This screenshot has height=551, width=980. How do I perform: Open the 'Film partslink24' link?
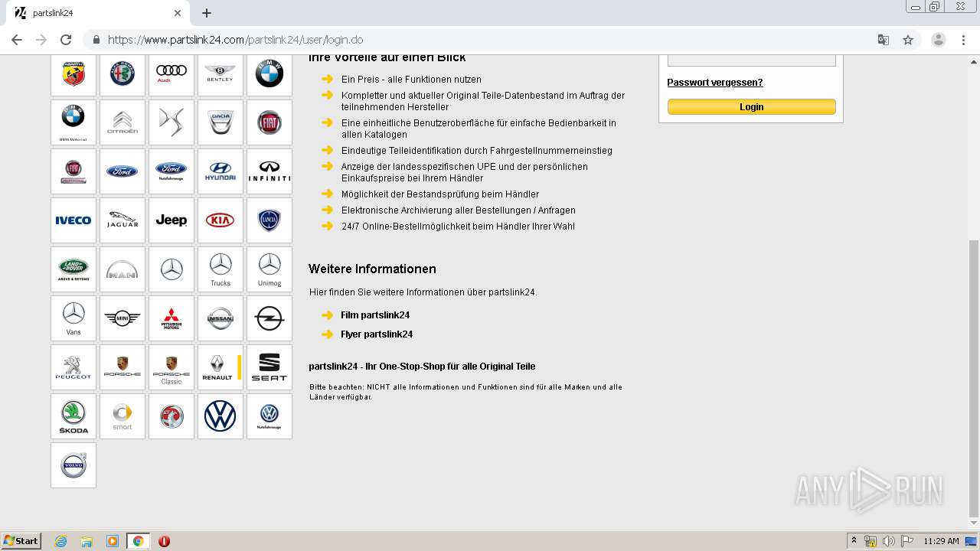pos(375,315)
